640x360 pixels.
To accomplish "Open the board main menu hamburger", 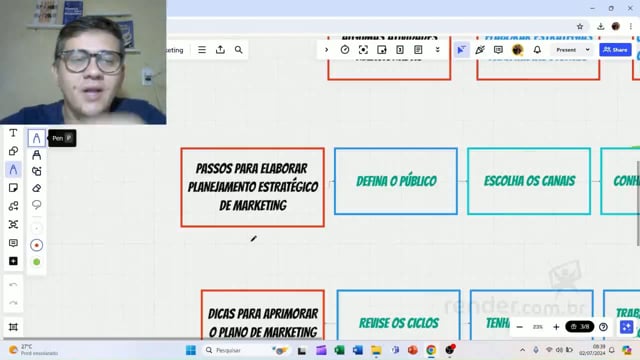I will tap(202, 50).
